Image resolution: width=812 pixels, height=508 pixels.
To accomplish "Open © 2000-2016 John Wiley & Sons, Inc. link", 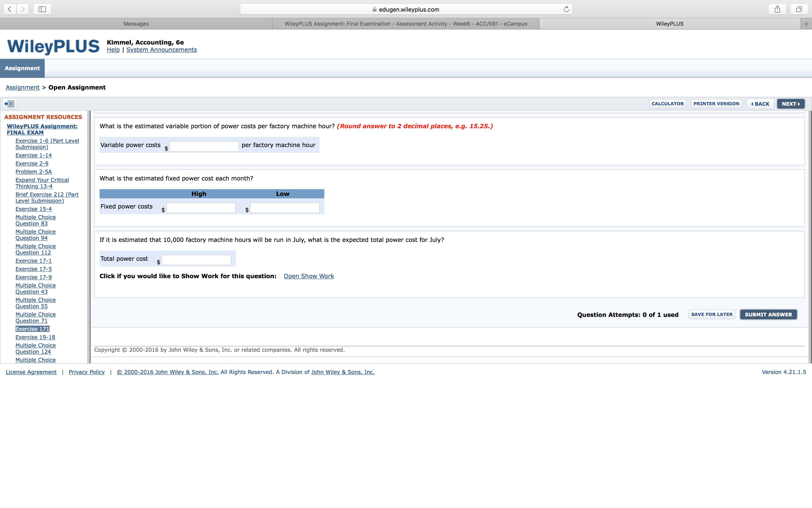I will (168, 372).
